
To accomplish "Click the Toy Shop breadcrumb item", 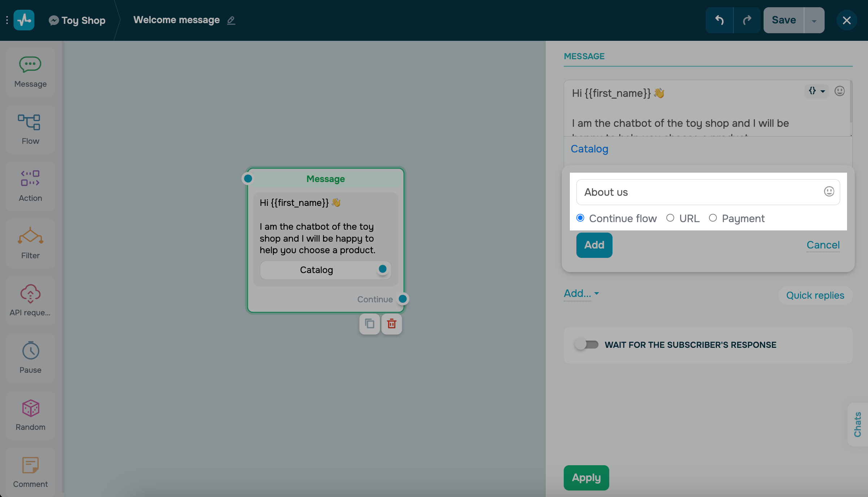I will click(x=77, y=20).
